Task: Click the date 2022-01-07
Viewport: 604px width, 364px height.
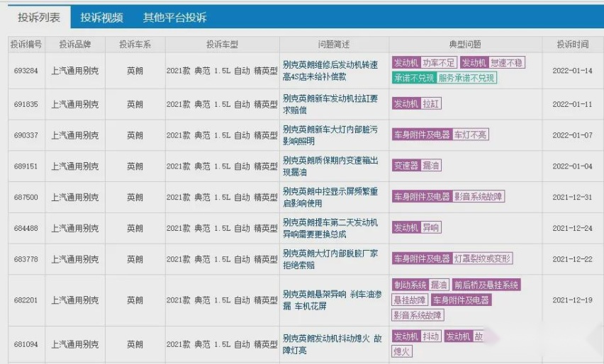Action: [x=572, y=135]
